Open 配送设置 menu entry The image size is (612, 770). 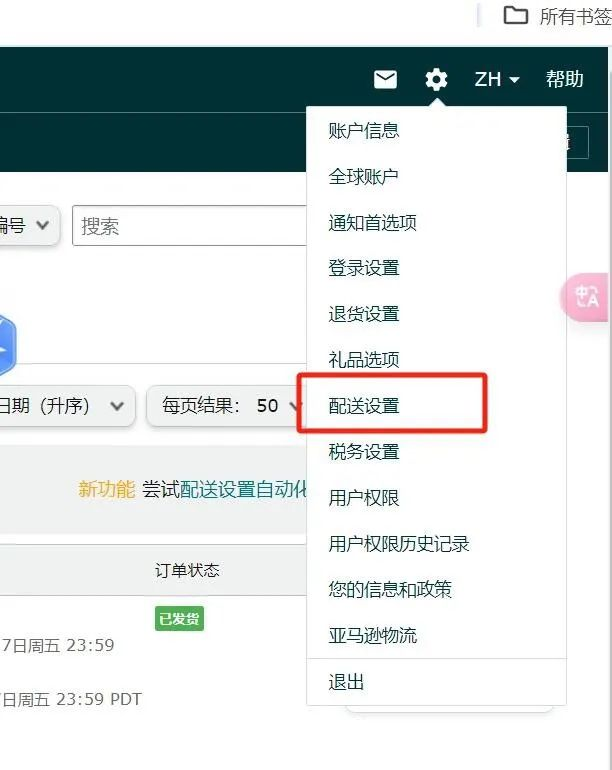pyautogui.click(x=363, y=406)
